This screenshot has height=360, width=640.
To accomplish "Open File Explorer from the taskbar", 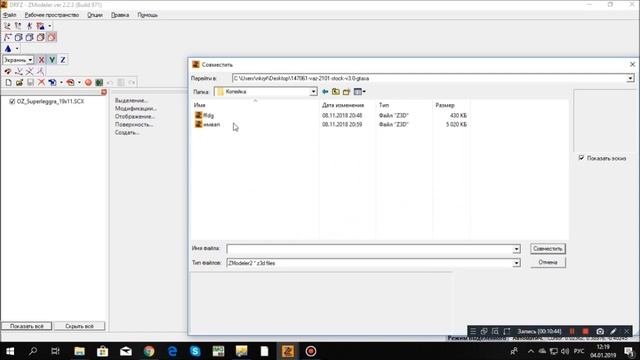I will 79,351.
